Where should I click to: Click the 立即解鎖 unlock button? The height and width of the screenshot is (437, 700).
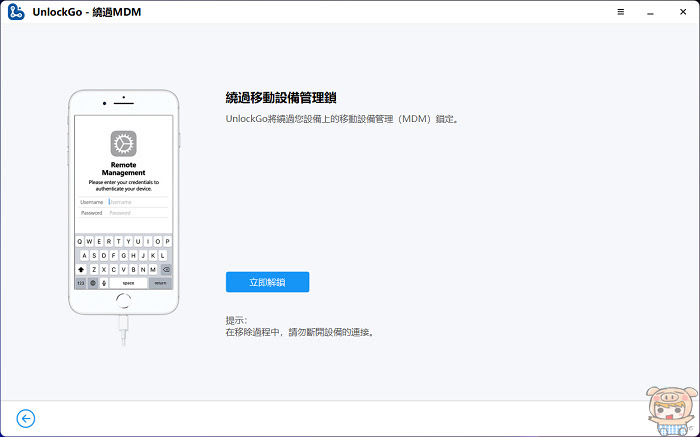tap(267, 282)
